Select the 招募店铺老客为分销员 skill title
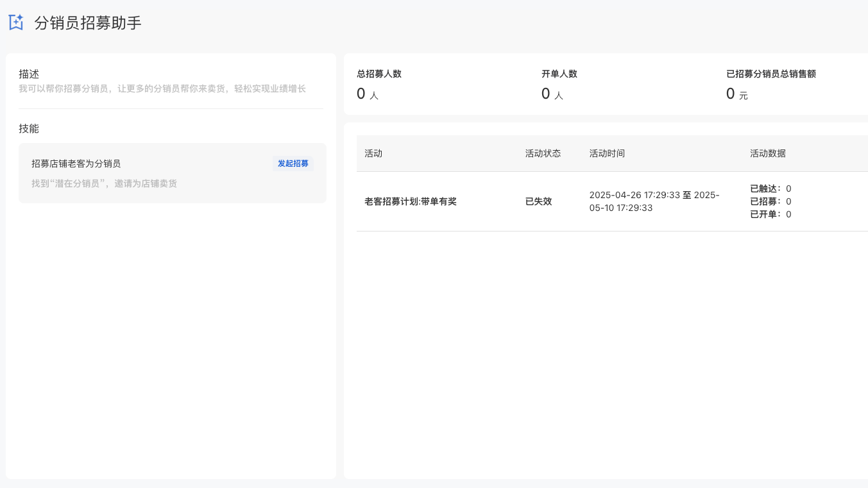The width and height of the screenshot is (868, 488). (76, 164)
